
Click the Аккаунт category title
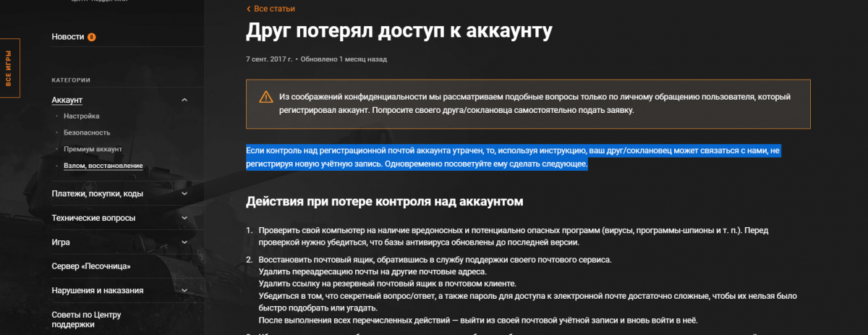click(67, 99)
